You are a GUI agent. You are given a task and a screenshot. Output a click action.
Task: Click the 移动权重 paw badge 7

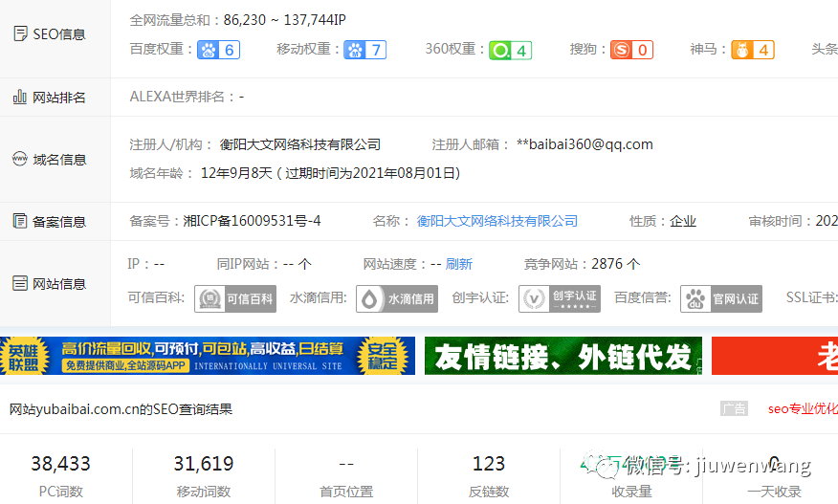(364, 51)
